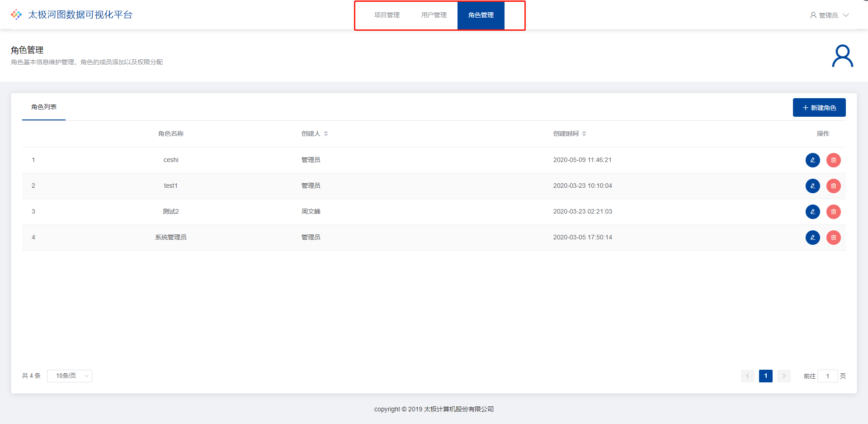Click the copyright footer text
Viewport: 868px width, 424px height.
434,409
